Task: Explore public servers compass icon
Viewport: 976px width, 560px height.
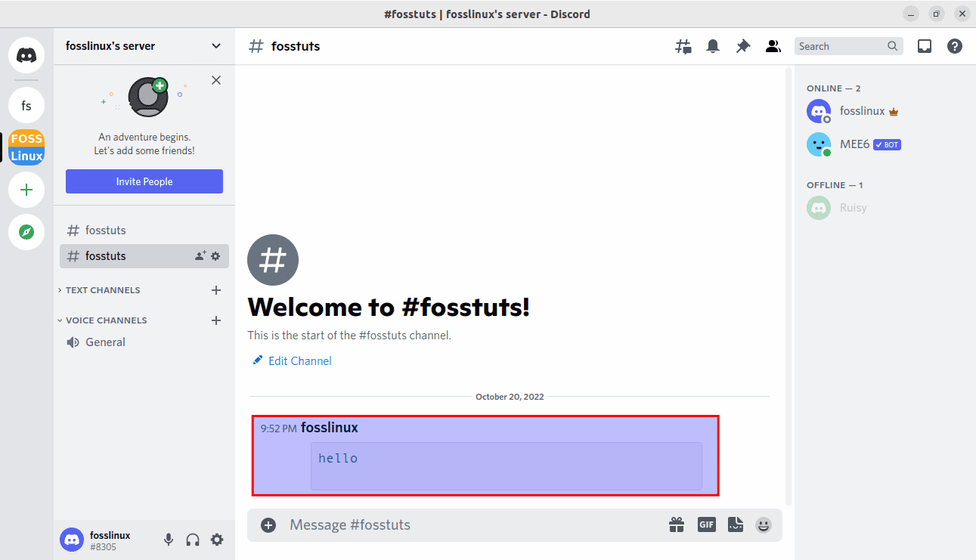Action: [x=26, y=232]
